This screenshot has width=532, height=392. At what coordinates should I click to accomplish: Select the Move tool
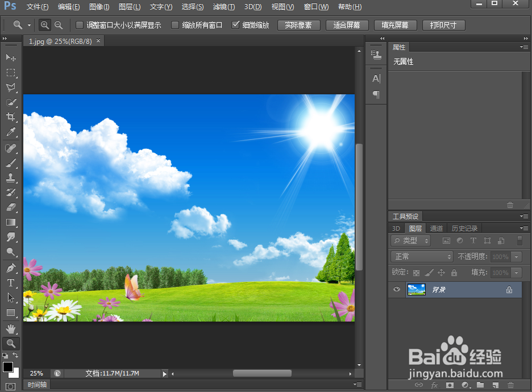tap(11, 57)
